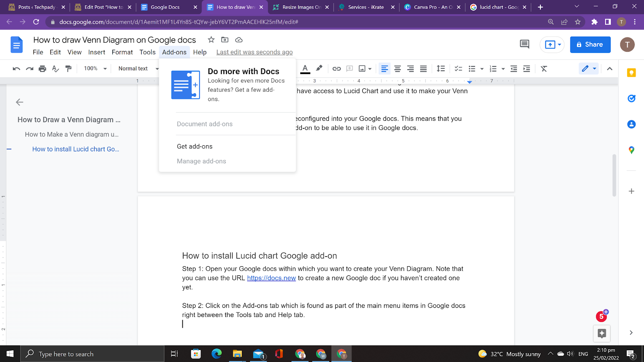Screen dimensions: 644x362
Task: Open Google Tasks in side panel
Action: [x=632, y=99]
